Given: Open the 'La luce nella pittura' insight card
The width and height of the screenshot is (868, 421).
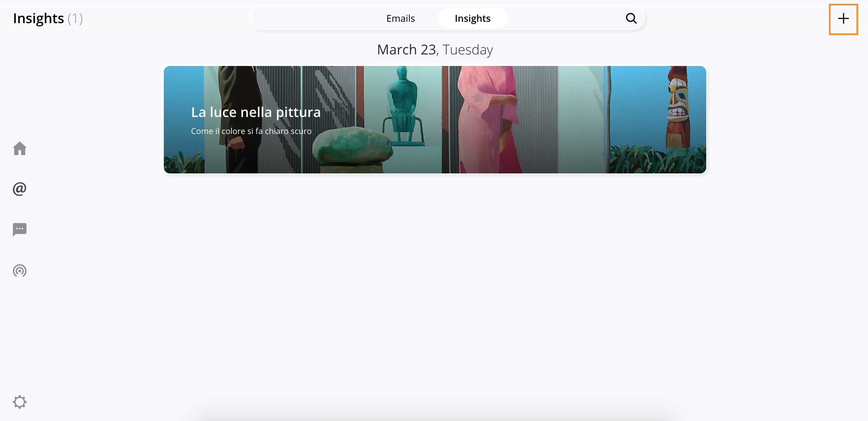Looking at the screenshot, I should point(435,120).
